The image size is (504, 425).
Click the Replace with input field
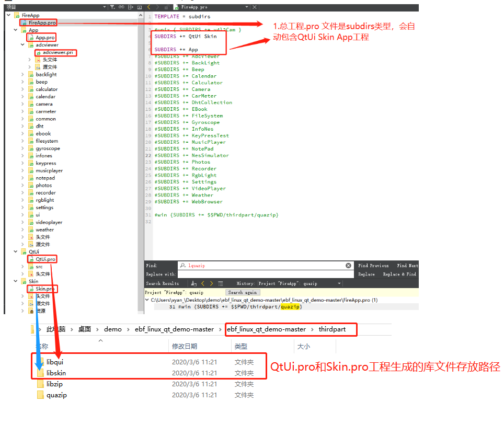click(266, 274)
